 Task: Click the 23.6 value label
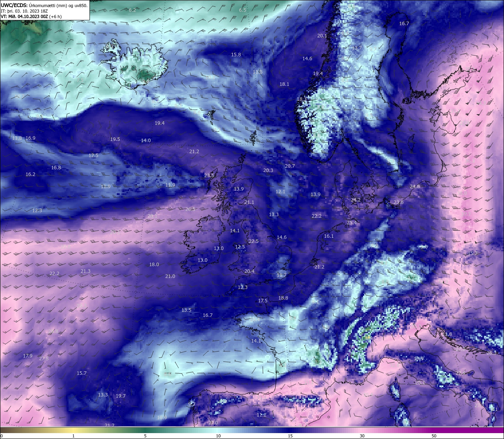click(x=398, y=203)
